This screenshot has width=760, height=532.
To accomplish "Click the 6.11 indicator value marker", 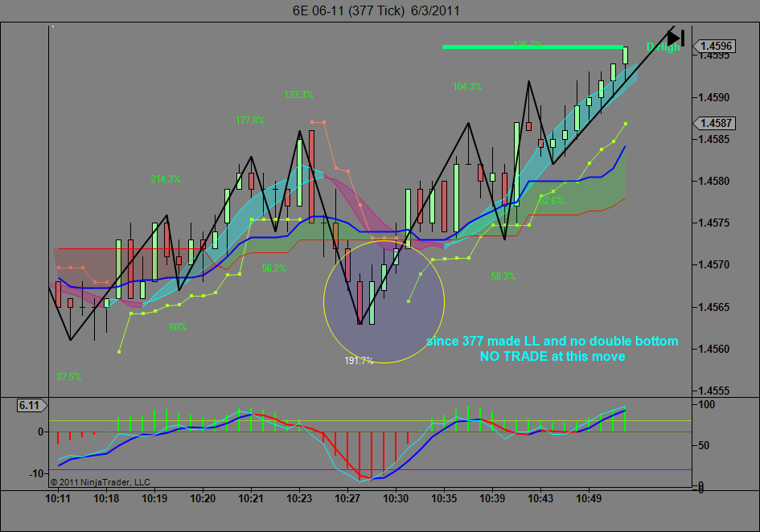I will [31, 405].
